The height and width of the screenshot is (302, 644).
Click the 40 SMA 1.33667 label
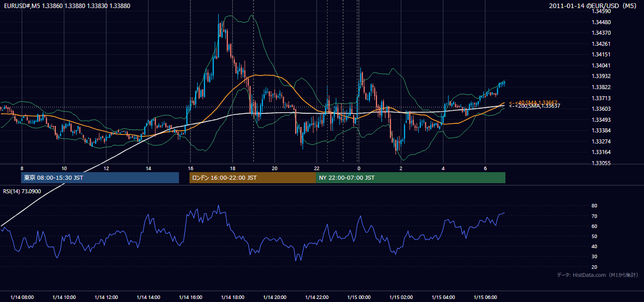point(533,102)
